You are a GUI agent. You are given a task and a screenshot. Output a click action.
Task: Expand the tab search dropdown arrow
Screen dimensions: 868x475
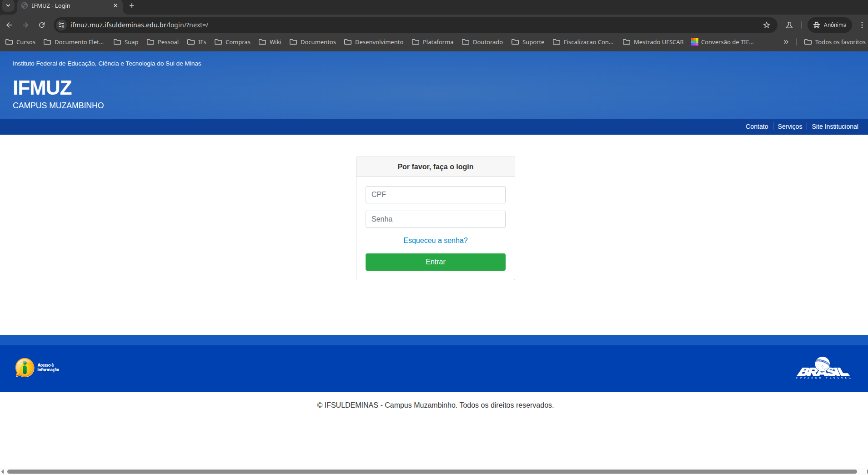click(x=8, y=5)
